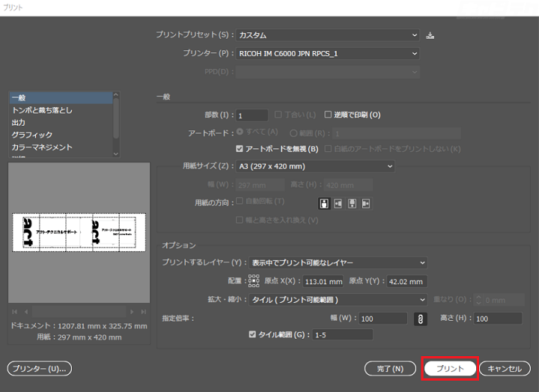Go to last preview page
The image size is (539, 392).
143,312
